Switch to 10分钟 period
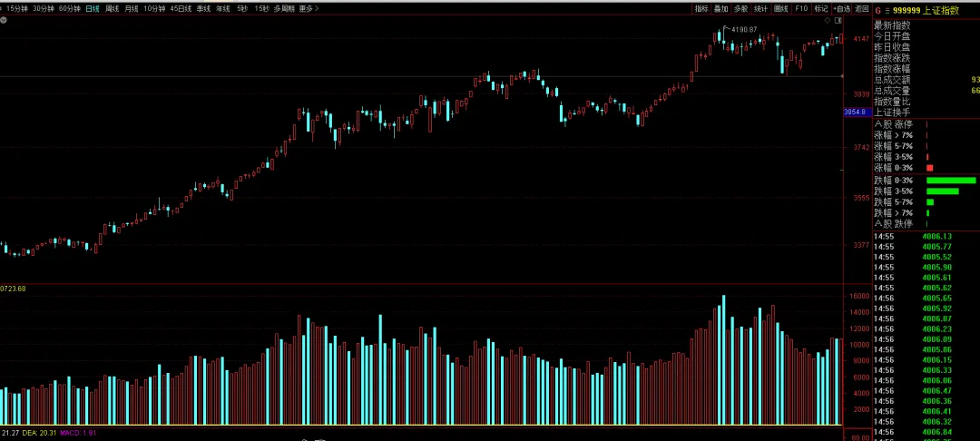 (x=154, y=9)
